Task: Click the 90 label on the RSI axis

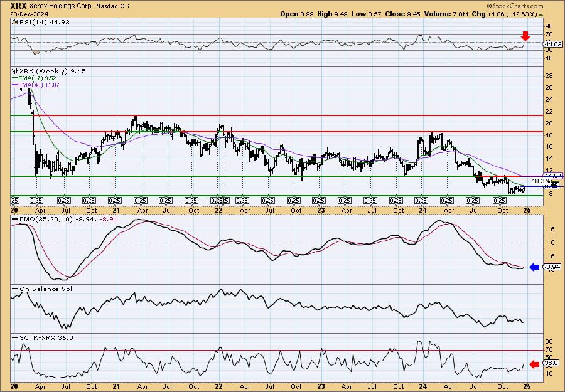Action: pyautogui.click(x=549, y=26)
